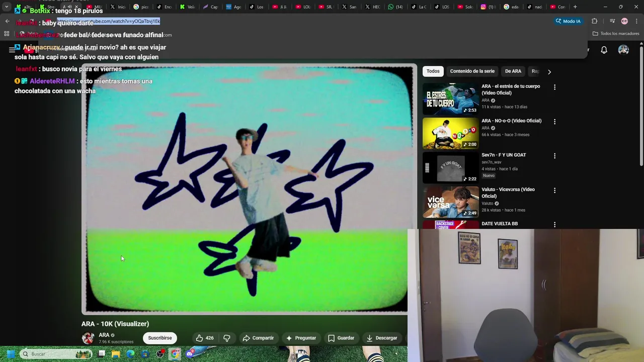644x362 pixels.
Task: Open a new browser tab with plus
Action: click(575, 7)
